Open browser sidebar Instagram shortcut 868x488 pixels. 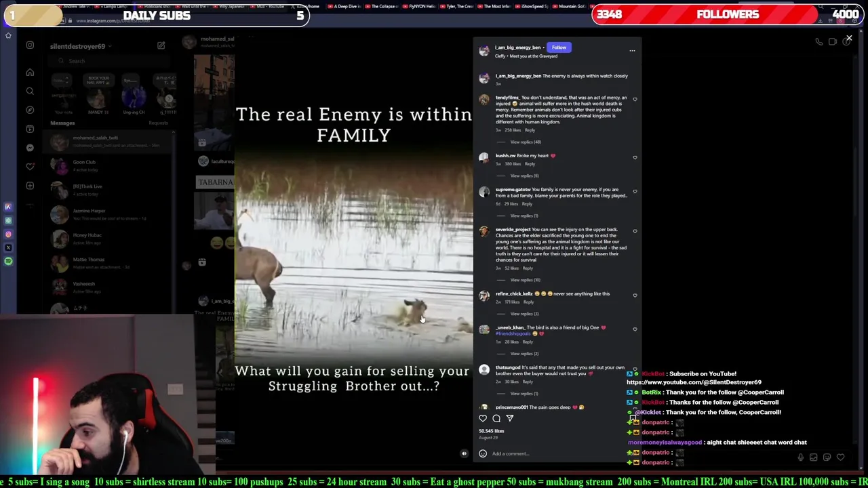coord(8,234)
